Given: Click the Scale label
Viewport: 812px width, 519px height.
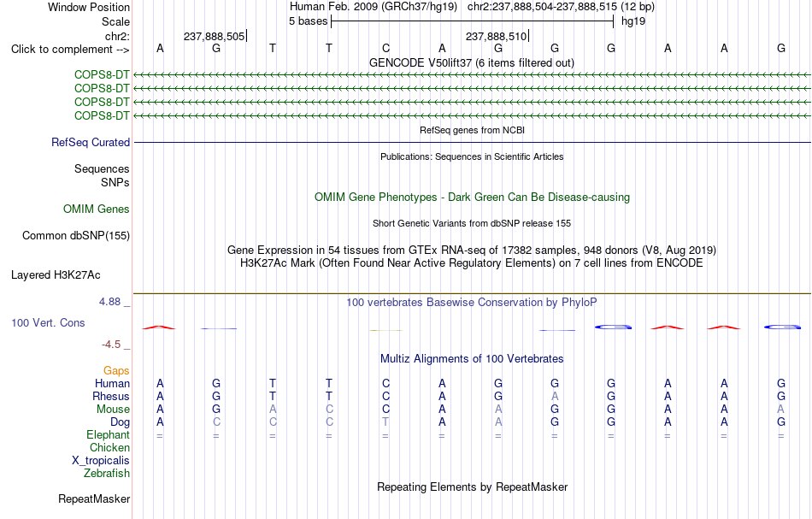Looking at the screenshot, I should click(x=115, y=21).
